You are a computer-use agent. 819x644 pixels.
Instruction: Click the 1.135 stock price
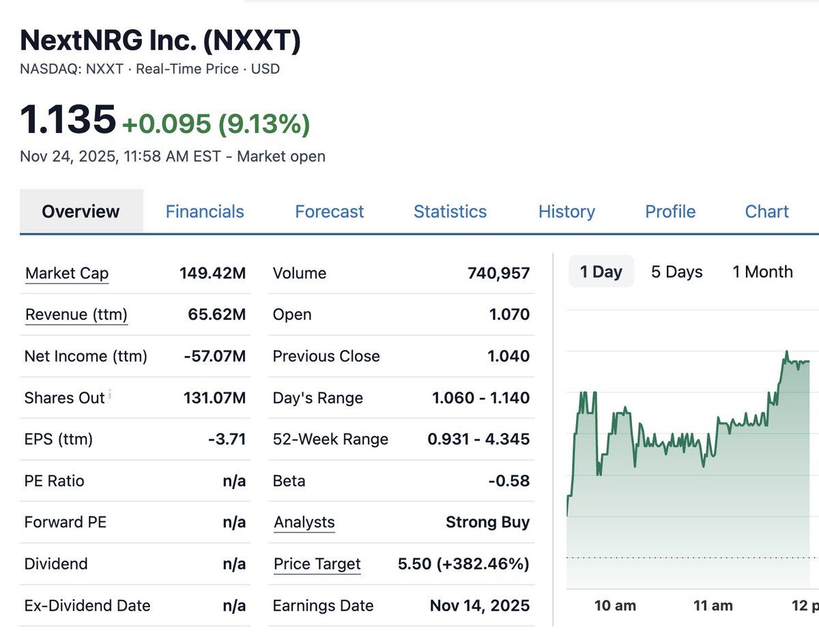[x=68, y=119]
